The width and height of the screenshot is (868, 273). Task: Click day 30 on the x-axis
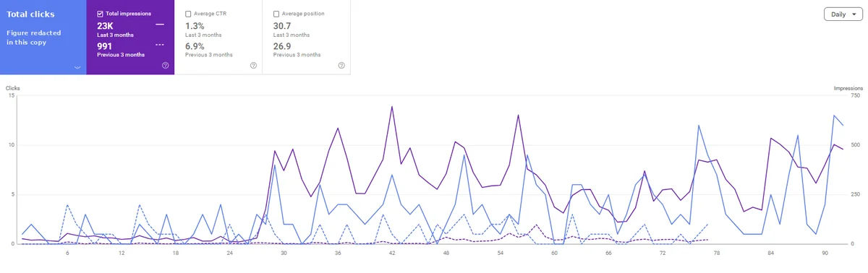pos(284,253)
